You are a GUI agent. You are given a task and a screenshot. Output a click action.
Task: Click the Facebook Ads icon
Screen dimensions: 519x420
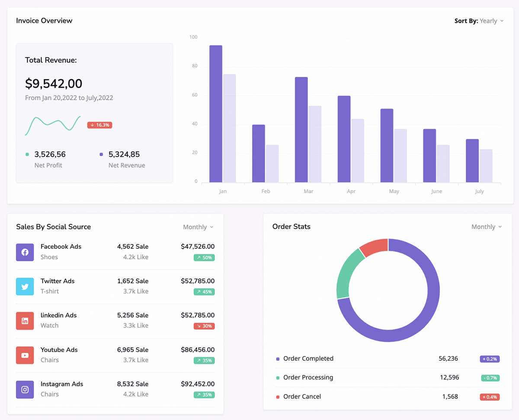click(x=25, y=252)
